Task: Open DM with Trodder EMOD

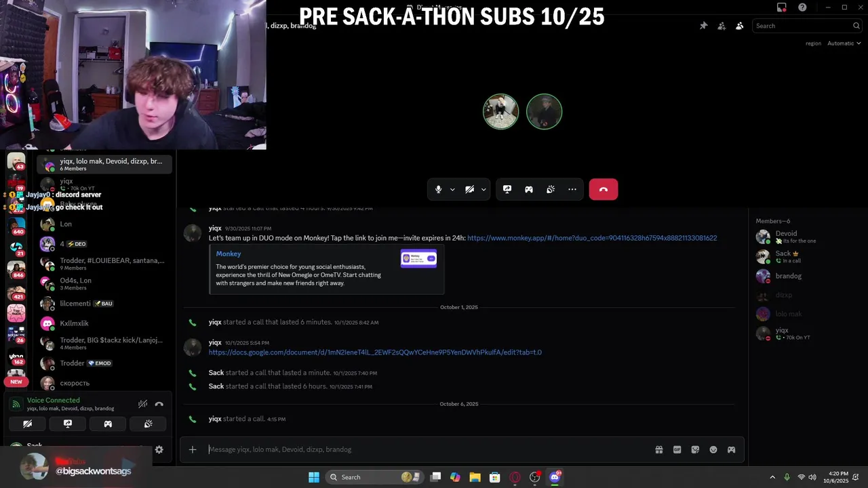Action: click(104, 363)
